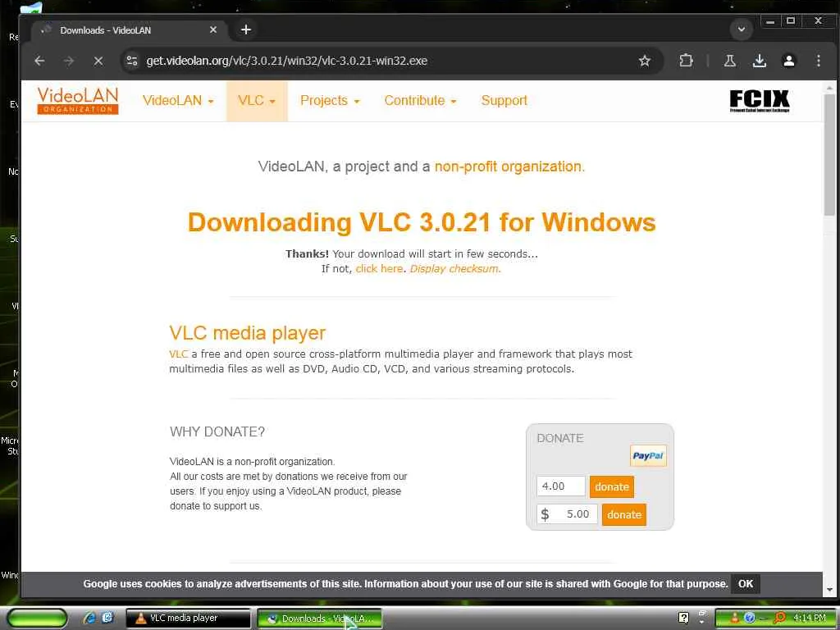
Task: Focus the 4.00 donation amount field
Action: 561,486
